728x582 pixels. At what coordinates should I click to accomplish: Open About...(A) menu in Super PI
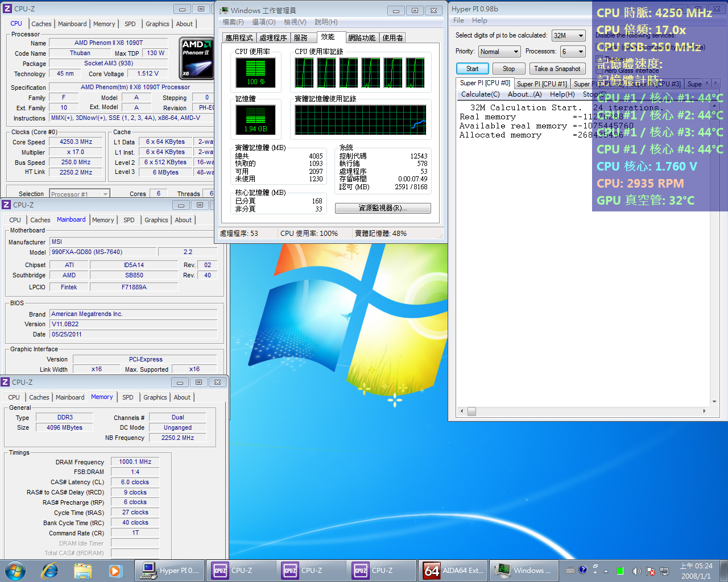point(524,94)
